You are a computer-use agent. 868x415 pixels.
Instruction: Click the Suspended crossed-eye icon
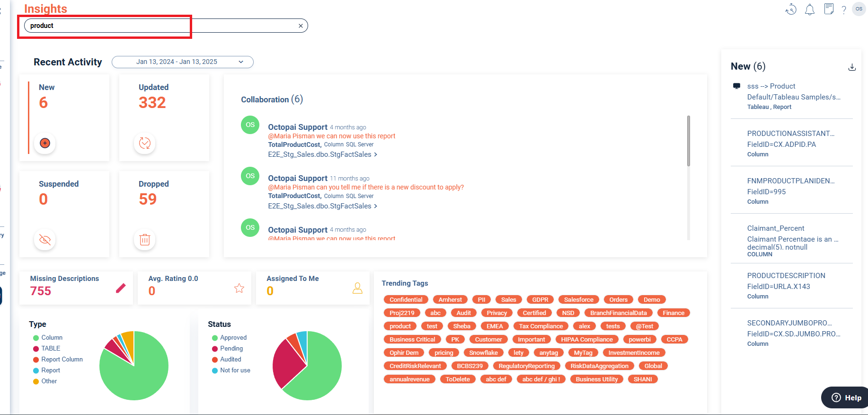(x=45, y=240)
